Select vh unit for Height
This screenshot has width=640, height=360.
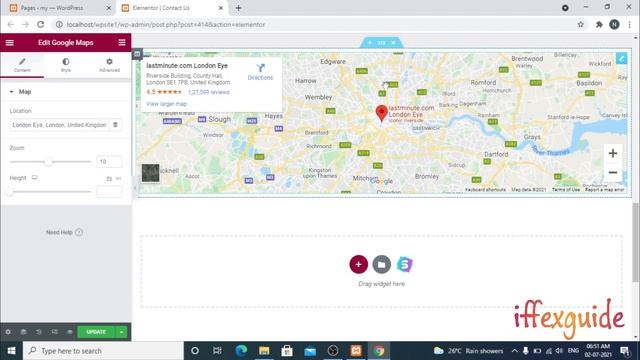point(118,178)
